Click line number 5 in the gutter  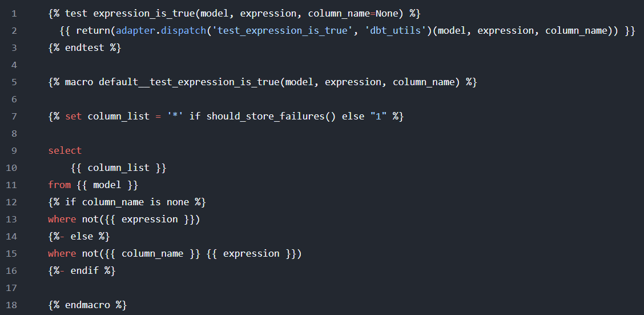[x=14, y=82]
